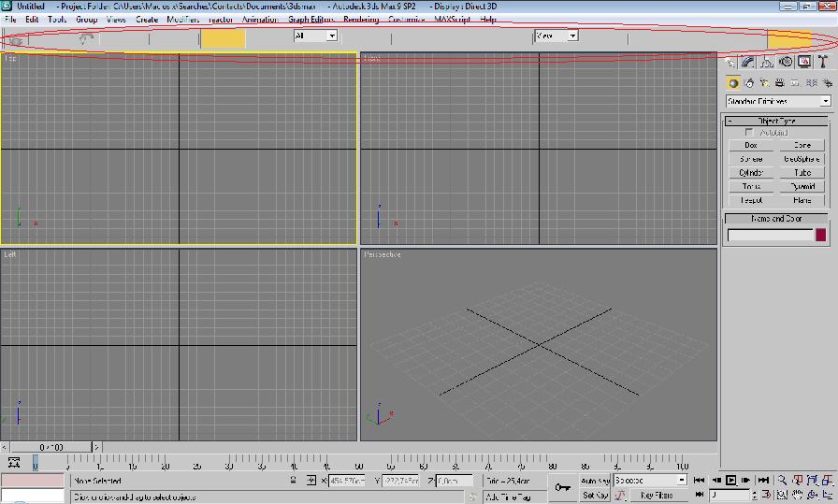Open the object color swatch
Viewport: 838px width, 504px height.
pos(821,235)
